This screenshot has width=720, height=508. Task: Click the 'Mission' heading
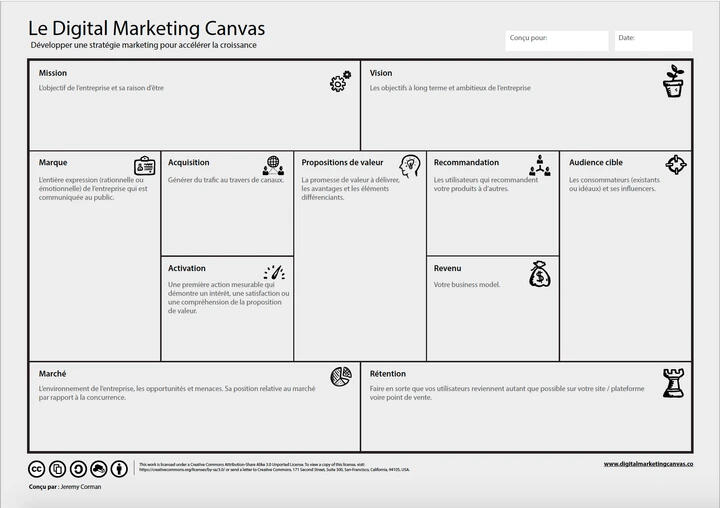coord(53,73)
